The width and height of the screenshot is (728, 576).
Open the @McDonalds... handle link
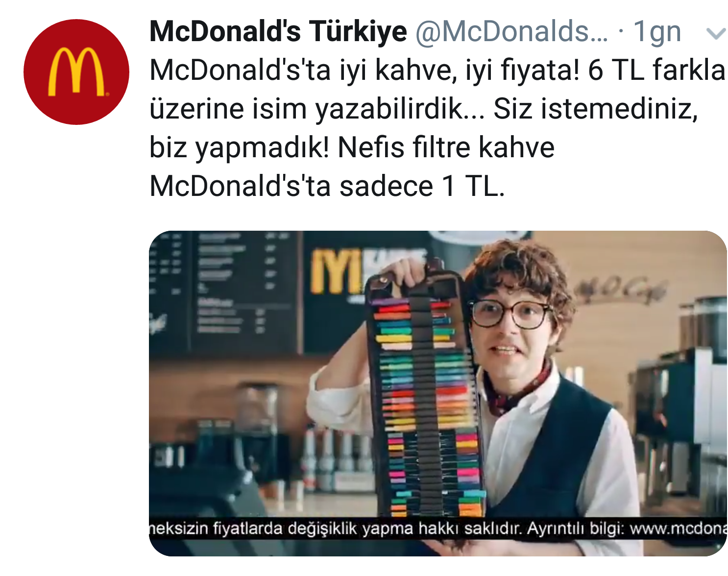click(511, 32)
